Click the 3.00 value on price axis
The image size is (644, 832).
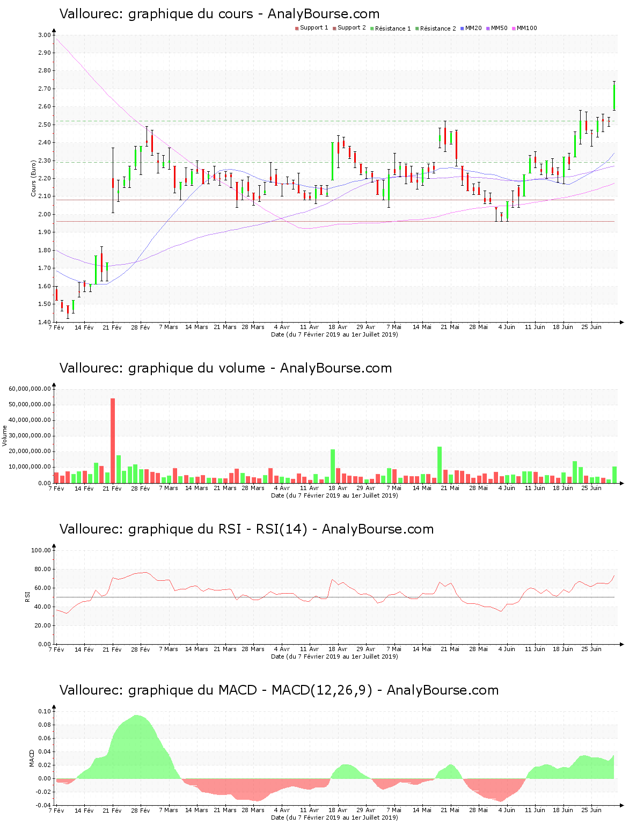coord(45,35)
